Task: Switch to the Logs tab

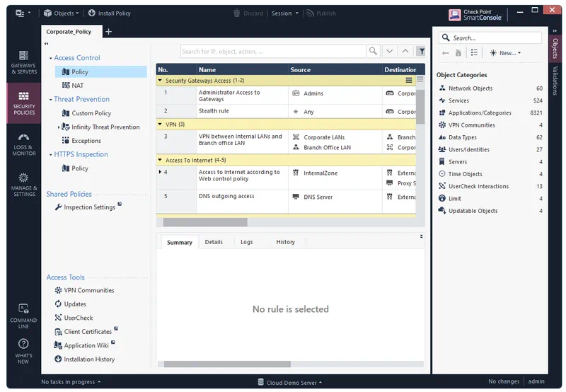Action: pyautogui.click(x=246, y=242)
